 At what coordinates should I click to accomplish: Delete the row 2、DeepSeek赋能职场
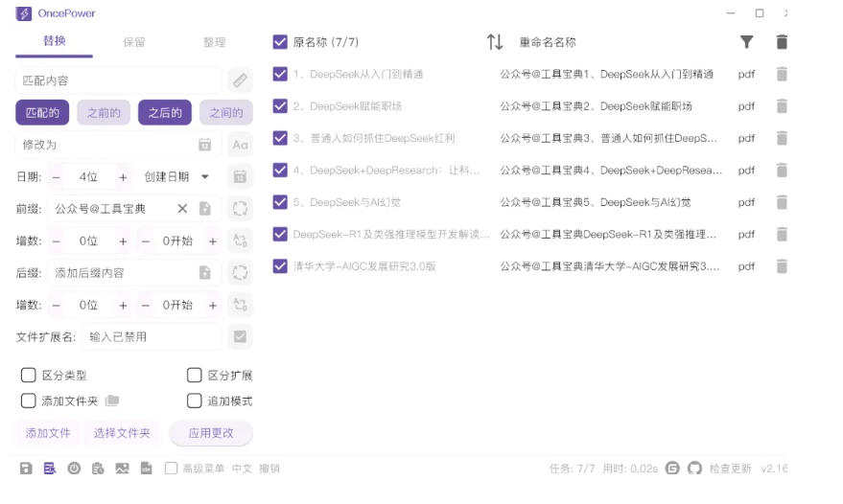(x=782, y=105)
